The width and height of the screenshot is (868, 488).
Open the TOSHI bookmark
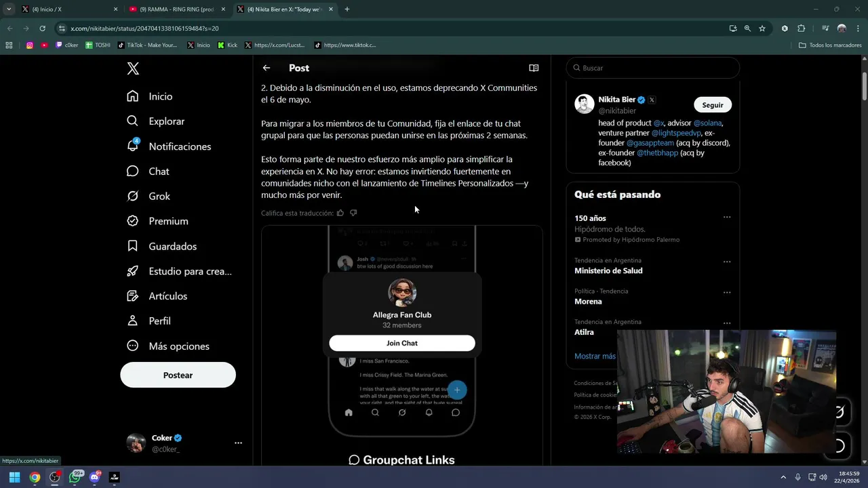pyautogui.click(x=98, y=45)
